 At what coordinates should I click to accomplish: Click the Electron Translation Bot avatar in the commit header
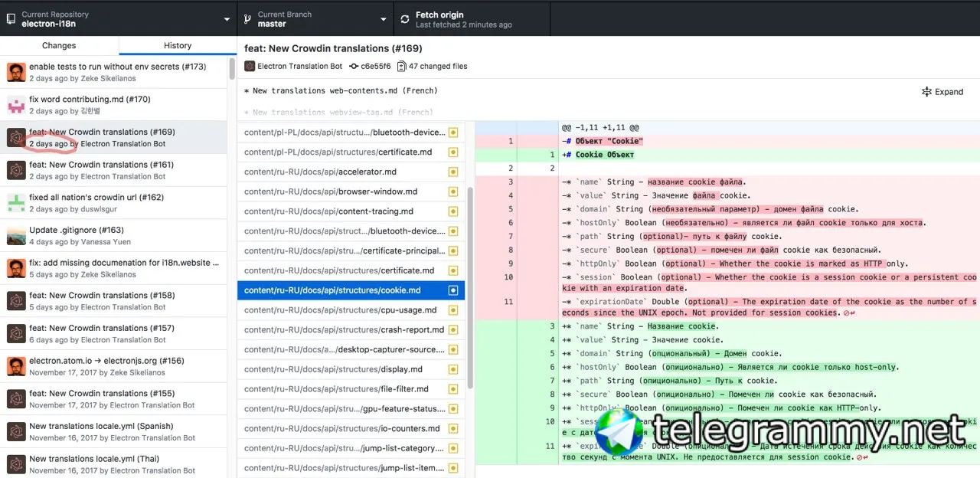(250, 67)
